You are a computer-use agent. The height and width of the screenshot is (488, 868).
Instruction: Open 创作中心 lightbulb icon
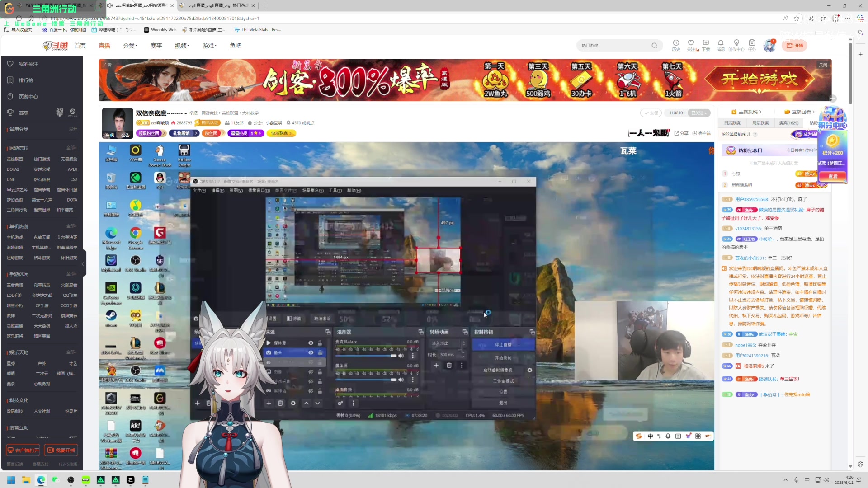coord(736,45)
